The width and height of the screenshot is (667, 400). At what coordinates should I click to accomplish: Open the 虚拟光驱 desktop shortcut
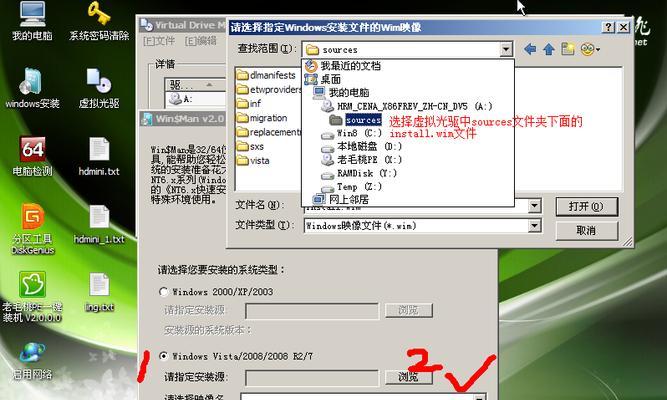(x=99, y=88)
